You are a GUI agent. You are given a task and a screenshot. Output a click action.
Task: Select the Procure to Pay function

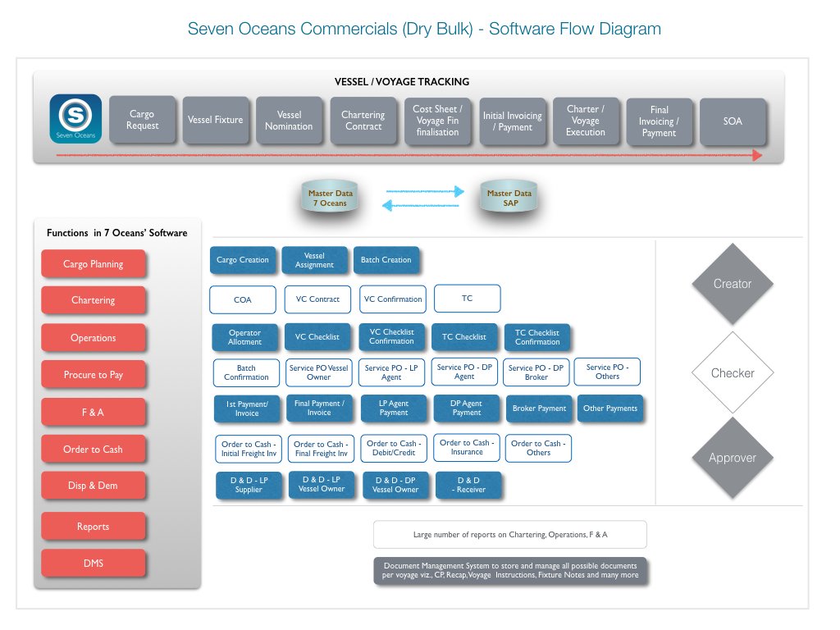(94, 374)
